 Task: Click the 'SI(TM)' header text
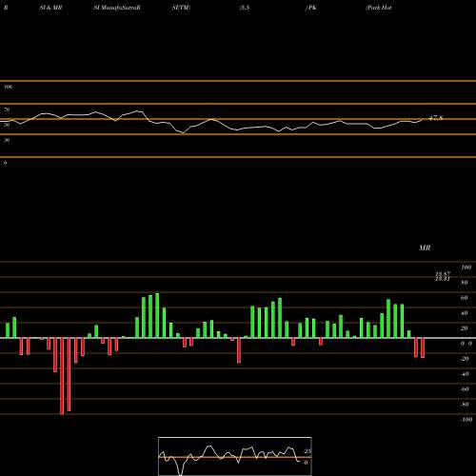click(x=181, y=8)
